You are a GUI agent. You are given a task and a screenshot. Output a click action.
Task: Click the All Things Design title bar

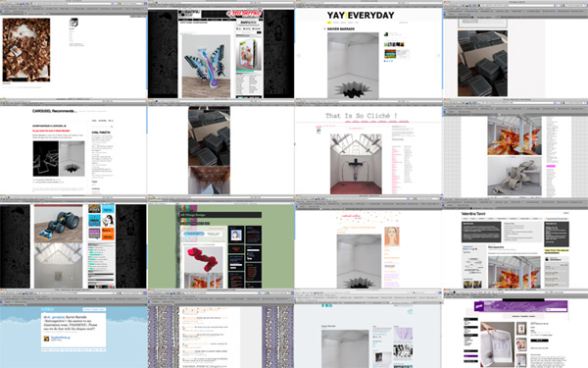pyautogui.click(x=220, y=215)
